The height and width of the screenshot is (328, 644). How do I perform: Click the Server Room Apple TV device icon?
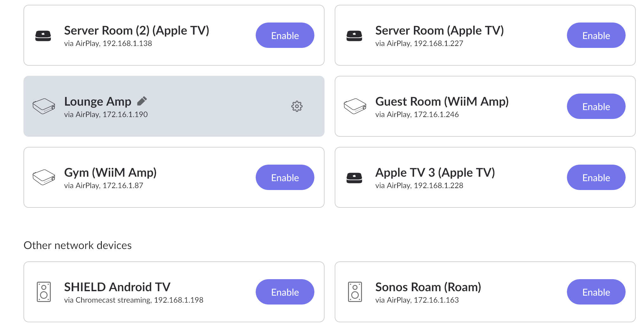(354, 36)
